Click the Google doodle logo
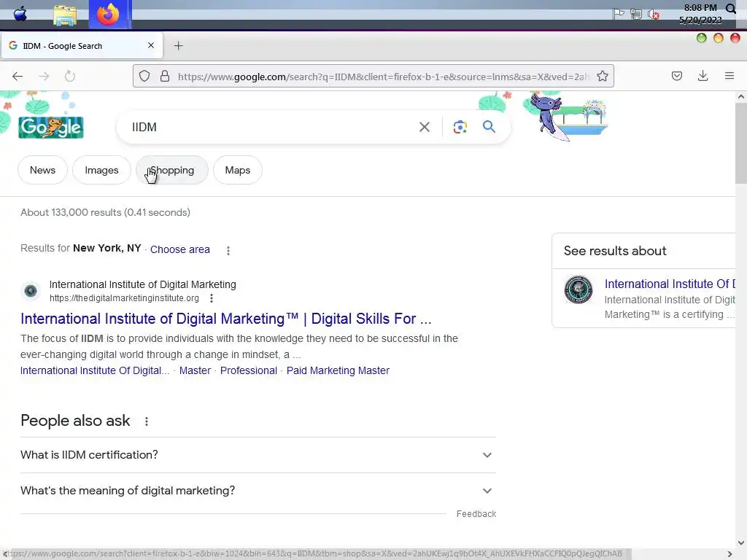Image resolution: width=747 pixels, height=560 pixels. (51, 127)
